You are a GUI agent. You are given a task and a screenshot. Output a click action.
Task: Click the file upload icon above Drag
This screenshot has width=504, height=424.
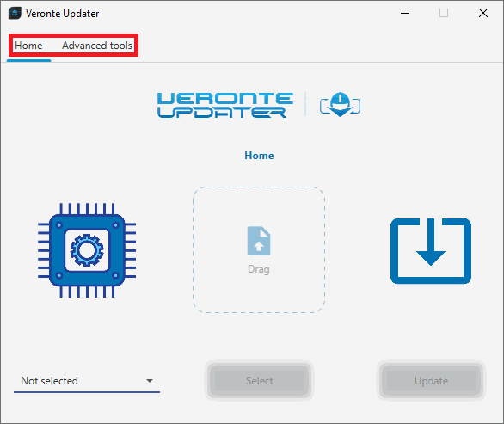259,241
